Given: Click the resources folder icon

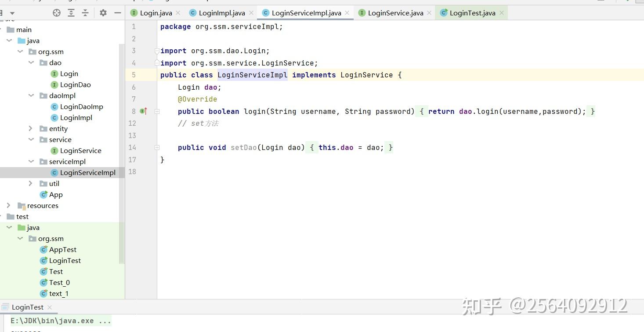Looking at the screenshot, I should [21, 205].
